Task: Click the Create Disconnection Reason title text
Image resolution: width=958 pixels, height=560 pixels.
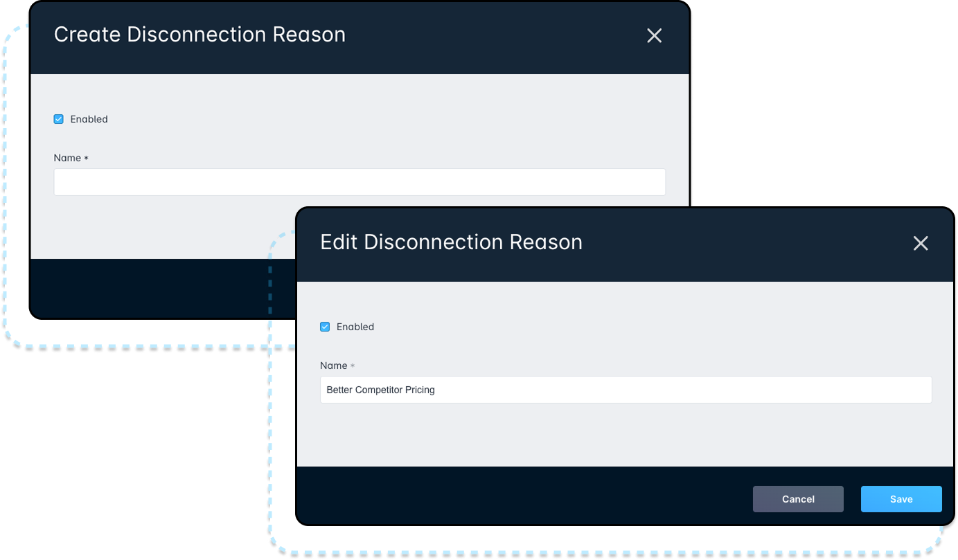Action: coord(199,35)
